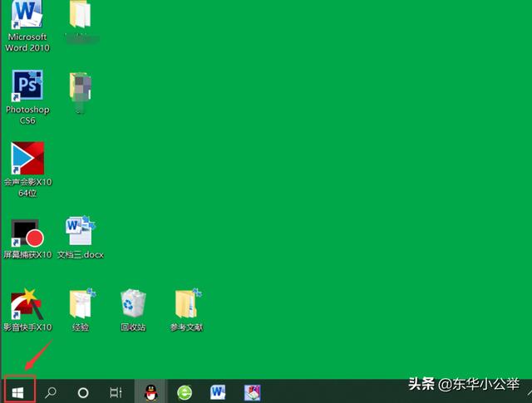This screenshot has height=403, width=532.
Task: Launch the green browser on the taskbar
Action: point(185,391)
